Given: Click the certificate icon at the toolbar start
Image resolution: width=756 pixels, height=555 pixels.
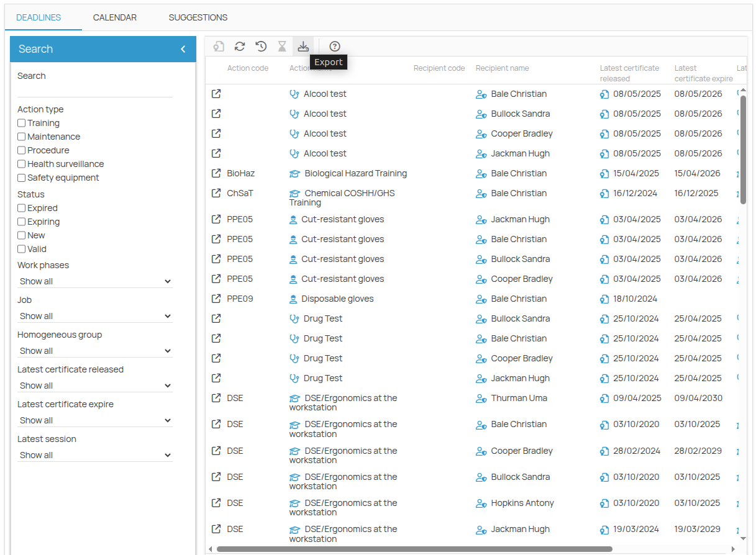Looking at the screenshot, I should click(x=219, y=46).
